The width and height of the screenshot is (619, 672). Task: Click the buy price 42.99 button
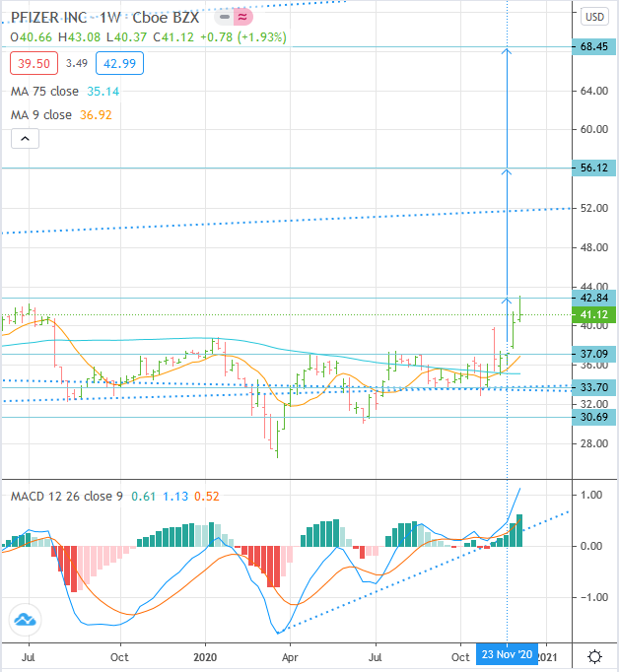pos(119,63)
